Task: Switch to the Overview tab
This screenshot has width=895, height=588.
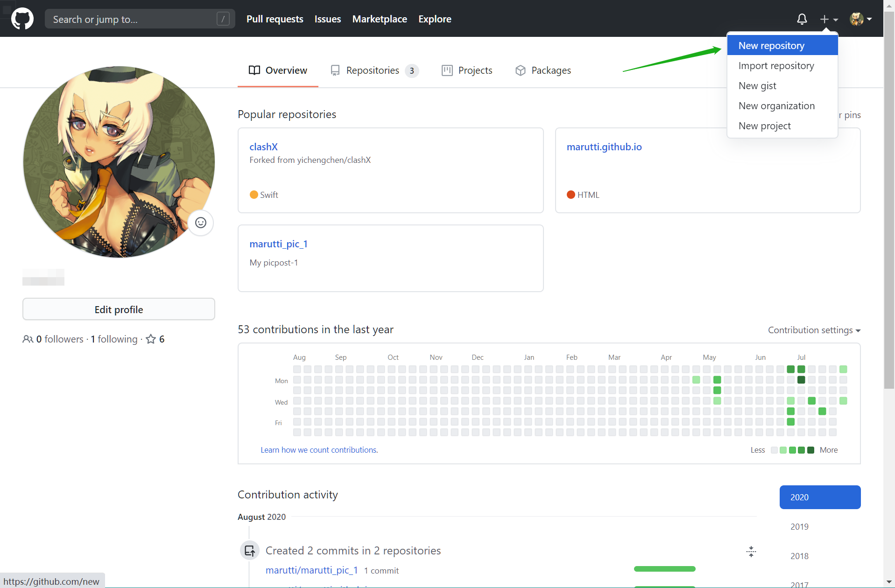Action: [x=278, y=70]
